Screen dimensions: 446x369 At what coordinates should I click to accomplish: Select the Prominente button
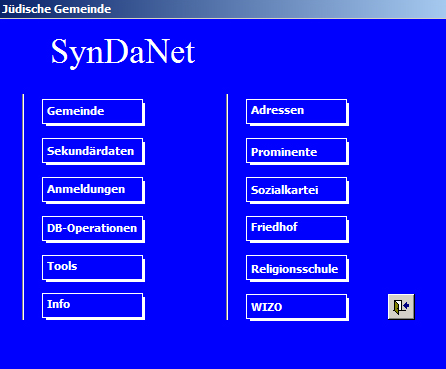pos(297,151)
